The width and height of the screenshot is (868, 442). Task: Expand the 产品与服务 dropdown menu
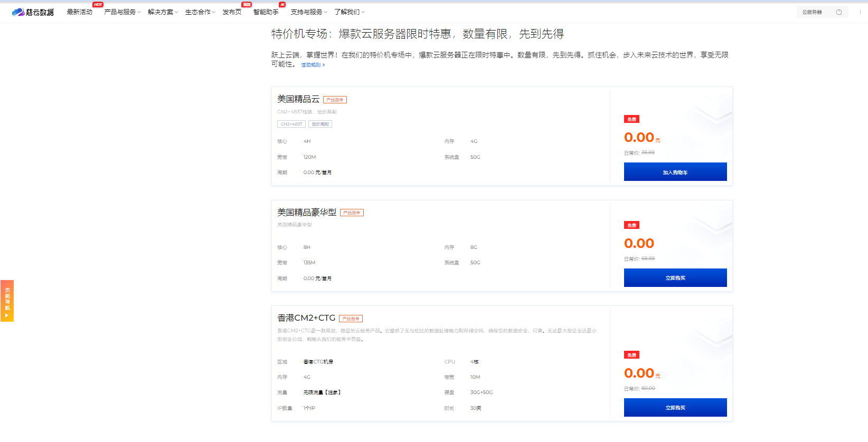(x=122, y=12)
